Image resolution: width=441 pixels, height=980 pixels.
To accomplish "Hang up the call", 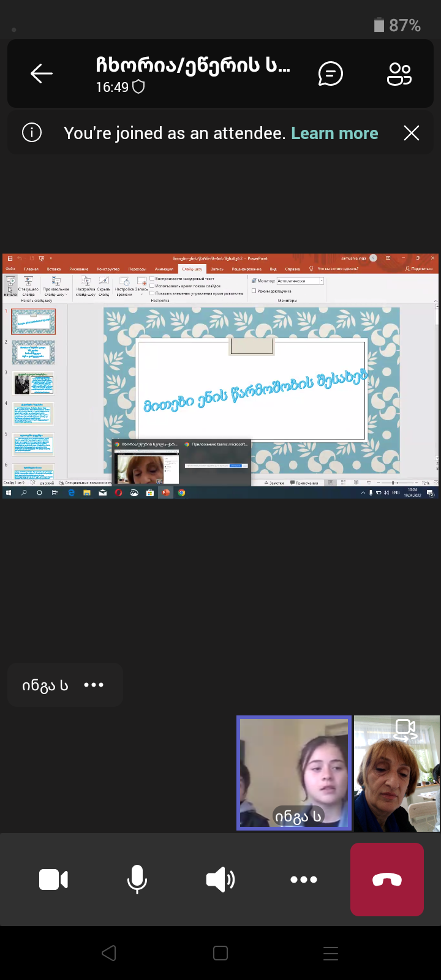I will (387, 880).
